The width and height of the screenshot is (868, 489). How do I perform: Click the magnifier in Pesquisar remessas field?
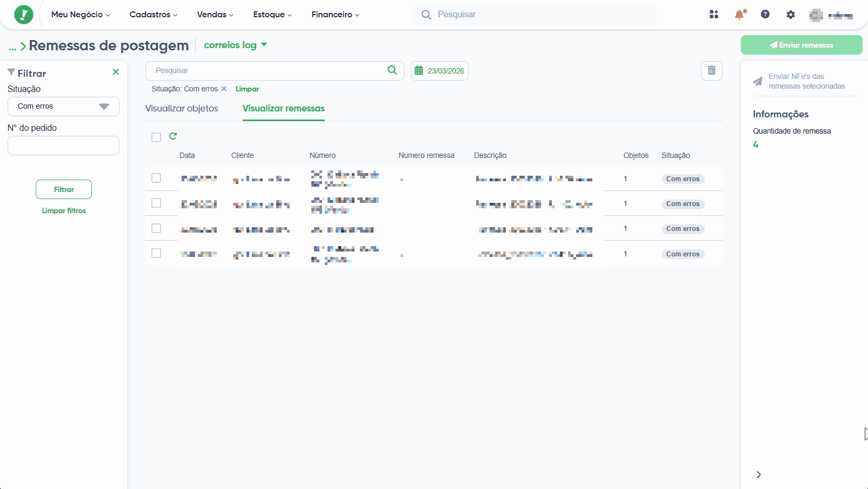tap(392, 70)
